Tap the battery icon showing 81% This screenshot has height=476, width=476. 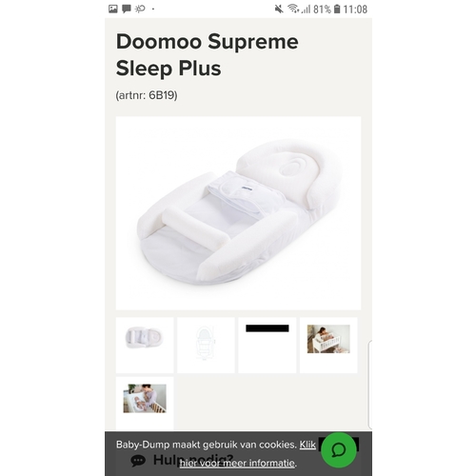click(337, 10)
